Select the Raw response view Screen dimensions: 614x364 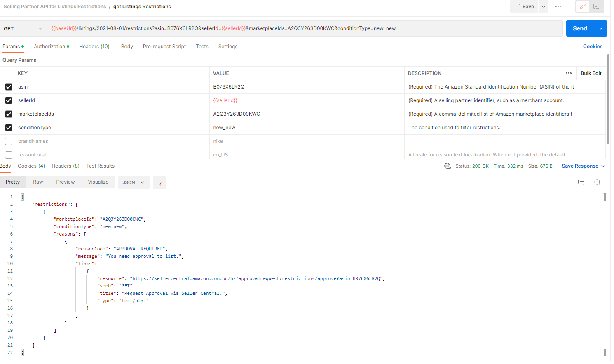38,182
